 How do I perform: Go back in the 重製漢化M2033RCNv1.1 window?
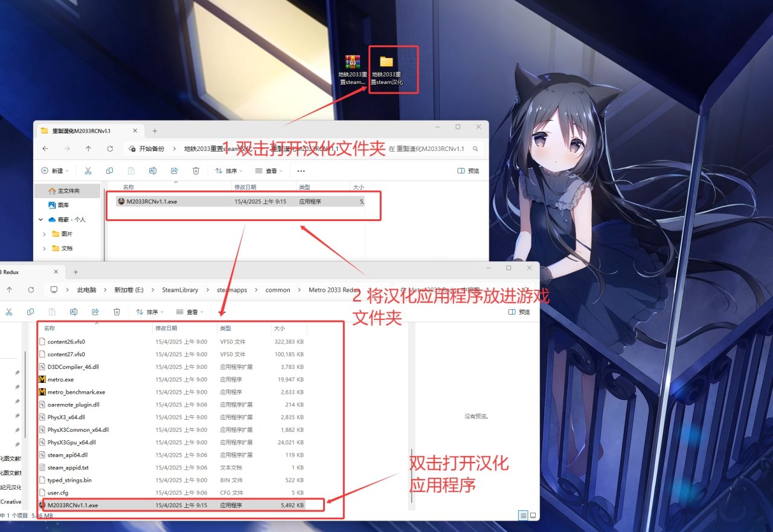pos(45,149)
